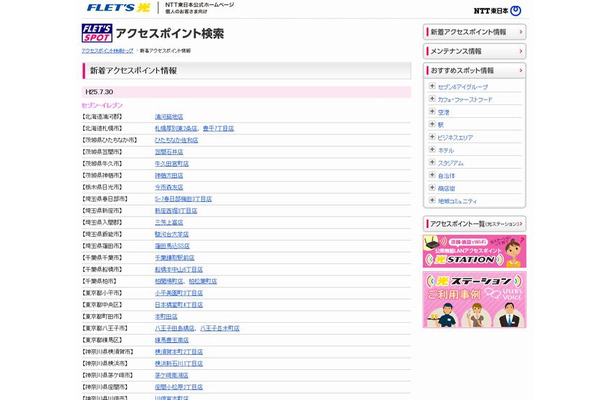Open the 地域コミュニティ sidebar link

457,201
